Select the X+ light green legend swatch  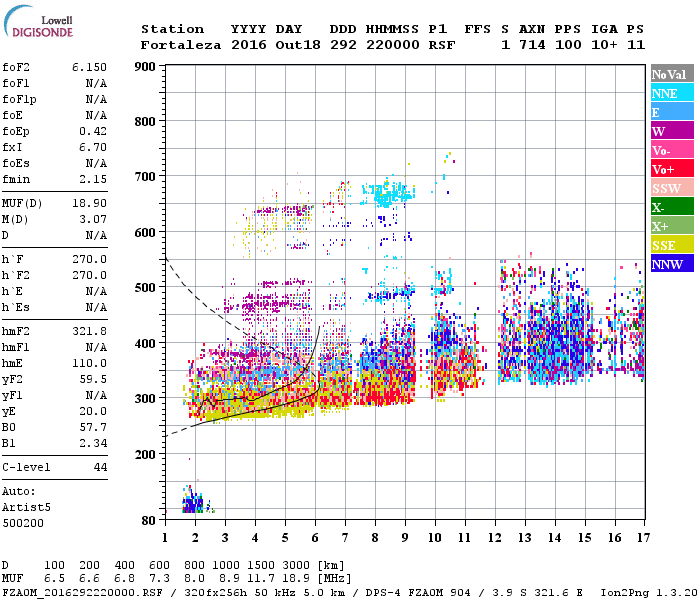click(x=672, y=225)
